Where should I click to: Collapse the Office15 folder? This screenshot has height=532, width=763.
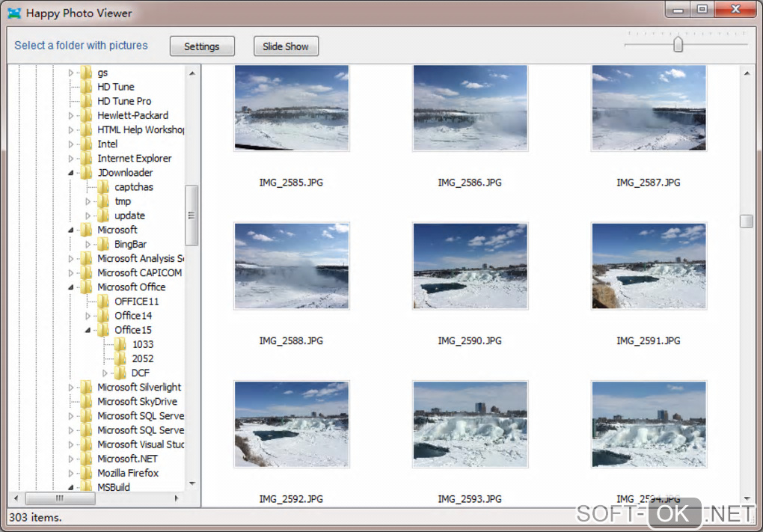(x=88, y=330)
